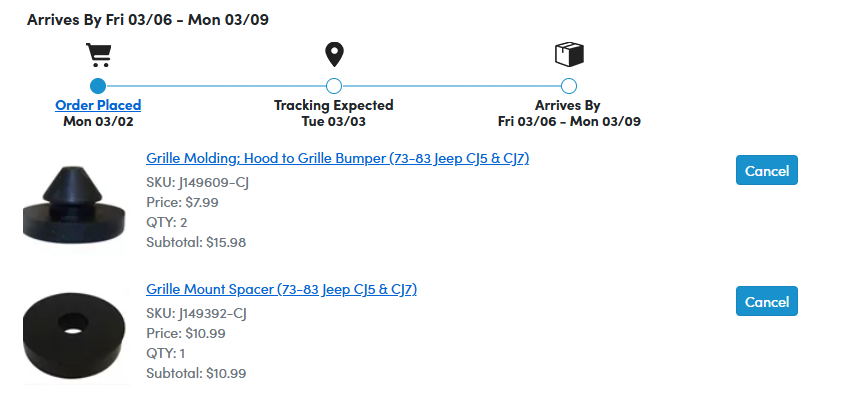Click the Grille Mount Spacer thumbnail
The image size is (868, 401).
pos(73,332)
